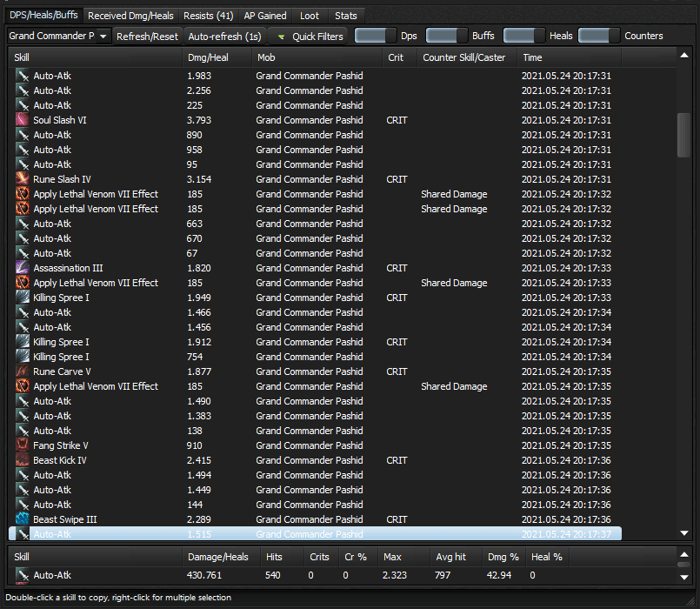Click the Auto-Atk icon in the summary panel
Image resolution: width=700 pixels, height=609 pixels.
[23, 575]
